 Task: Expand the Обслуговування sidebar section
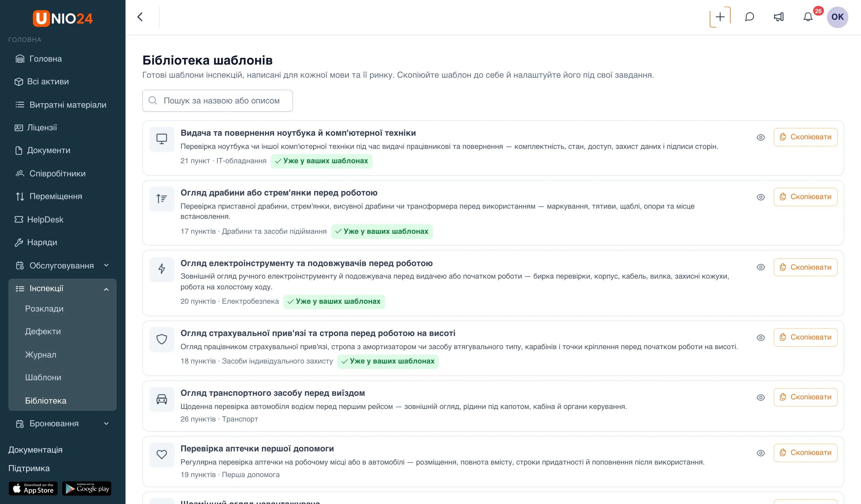[x=62, y=265]
